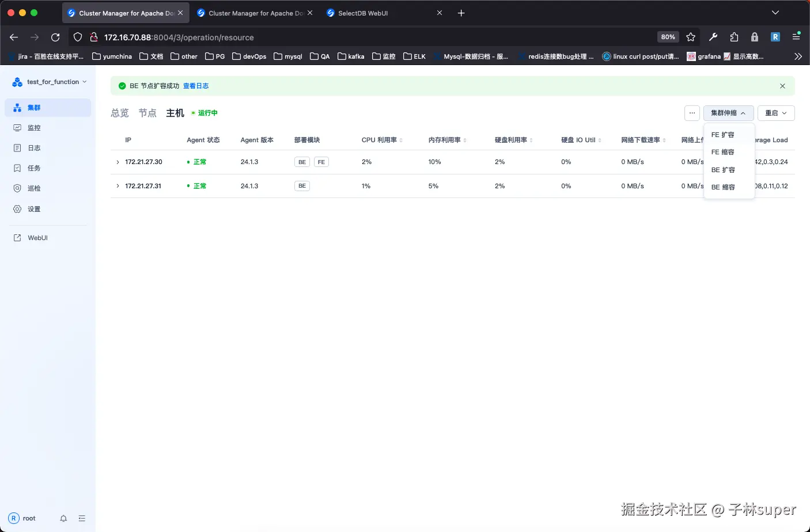Expand the 172.21.27.30 host row

click(x=118, y=162)
